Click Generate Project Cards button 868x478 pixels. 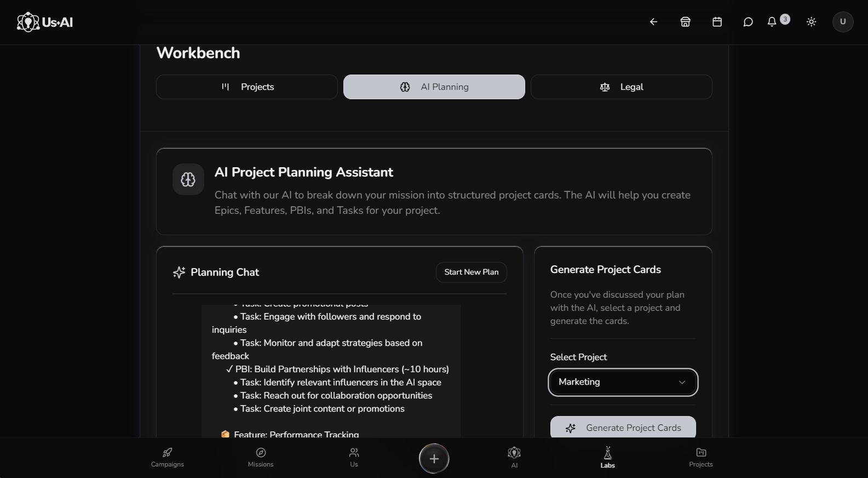[x=623, y=428]
